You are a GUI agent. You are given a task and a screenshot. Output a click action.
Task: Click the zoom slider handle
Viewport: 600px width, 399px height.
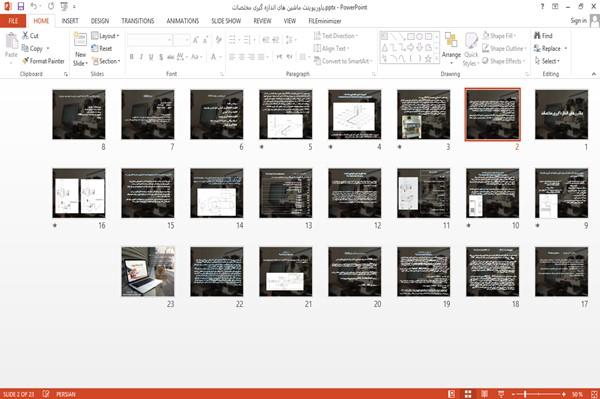(525, 394)
